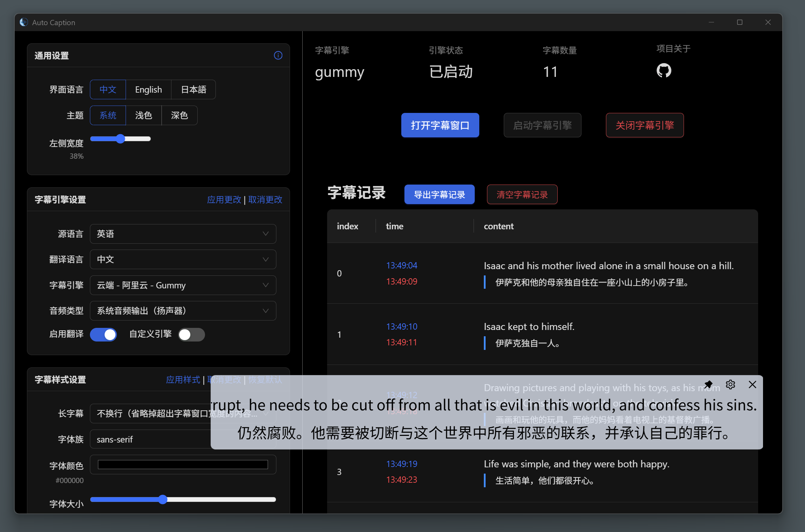Open the 字幕引擎 Gummy dropdown
Viewport: 805px width, 532px height.
tap(183, 285)
